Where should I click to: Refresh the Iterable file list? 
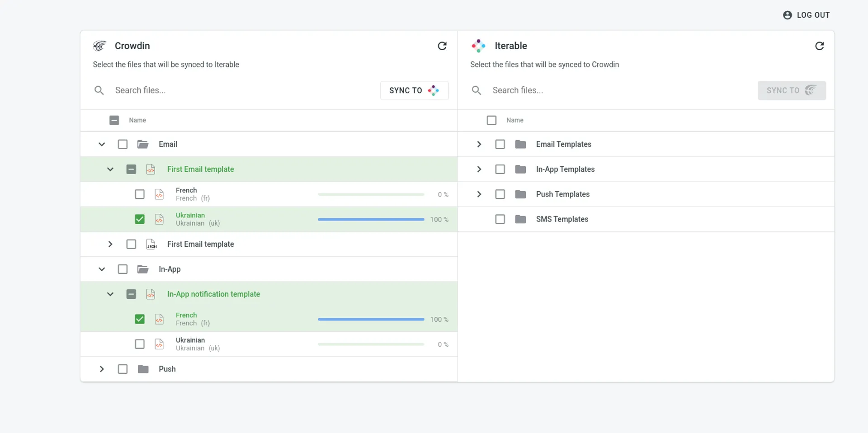[x=820, y=46]
